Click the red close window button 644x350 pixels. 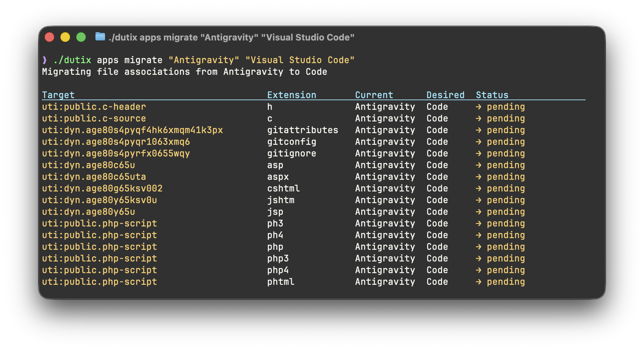point(49,37)
